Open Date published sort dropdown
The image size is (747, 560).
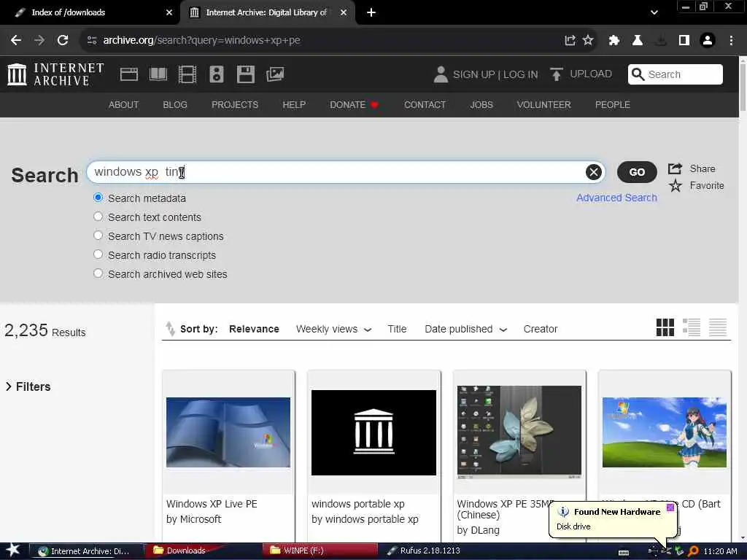pos(465,329)
